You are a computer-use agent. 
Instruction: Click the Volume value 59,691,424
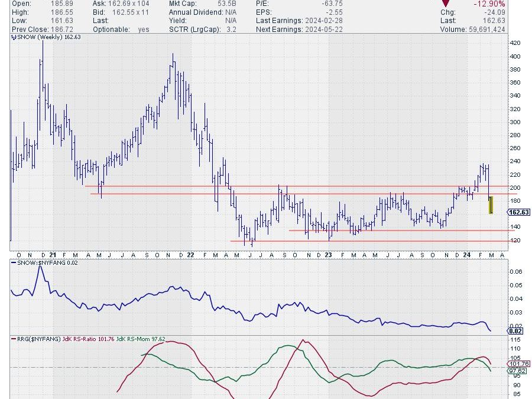point(487,29)
